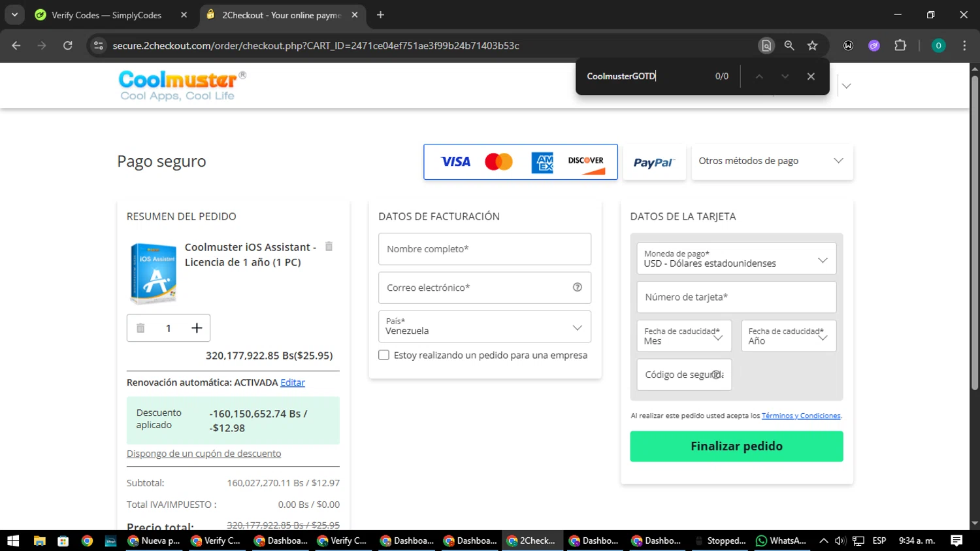Check Estoy realizando un pedido para una empresa

point(384,355)
